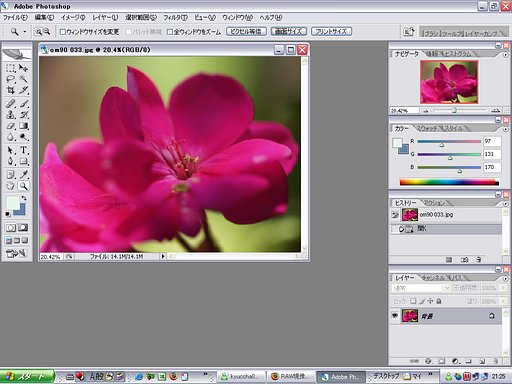Viewport: 512px width, 384px height.
Task: Open History panel options menu arrow
Action: point(506,203)
